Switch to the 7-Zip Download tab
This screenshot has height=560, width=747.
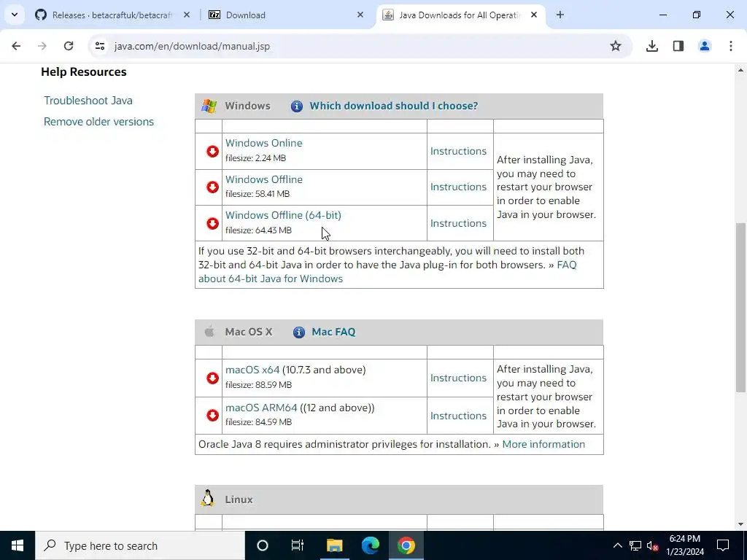tap(286, 15)
